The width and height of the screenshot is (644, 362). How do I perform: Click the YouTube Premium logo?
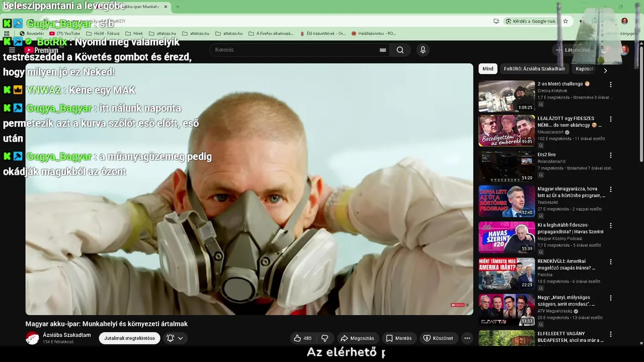tap(42, 50)
